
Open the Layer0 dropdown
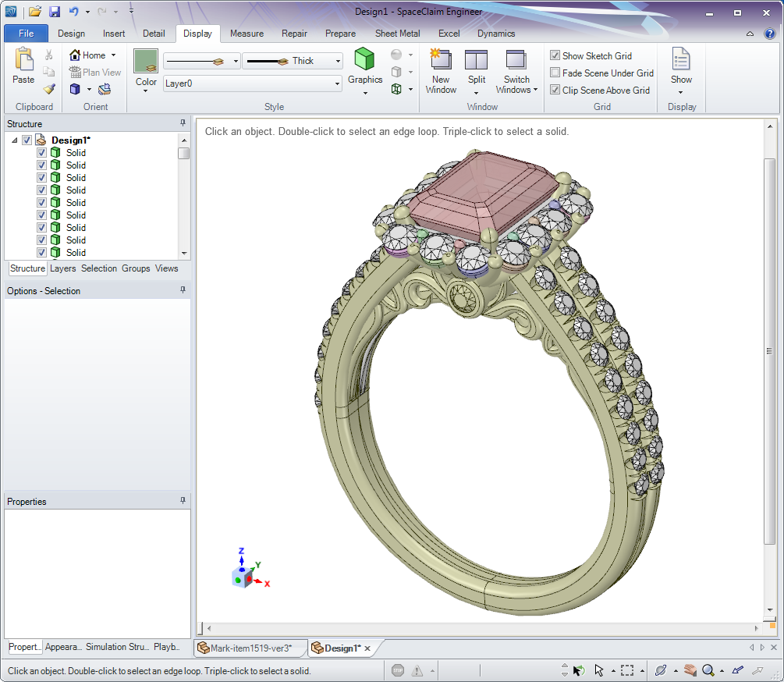point(337,83)
